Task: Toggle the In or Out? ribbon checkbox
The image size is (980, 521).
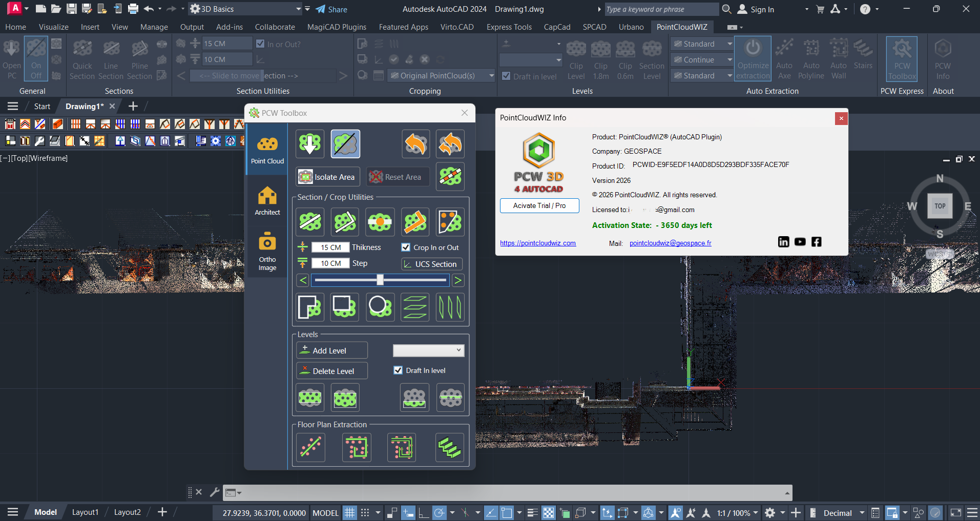Action: [x=260, y=44]
